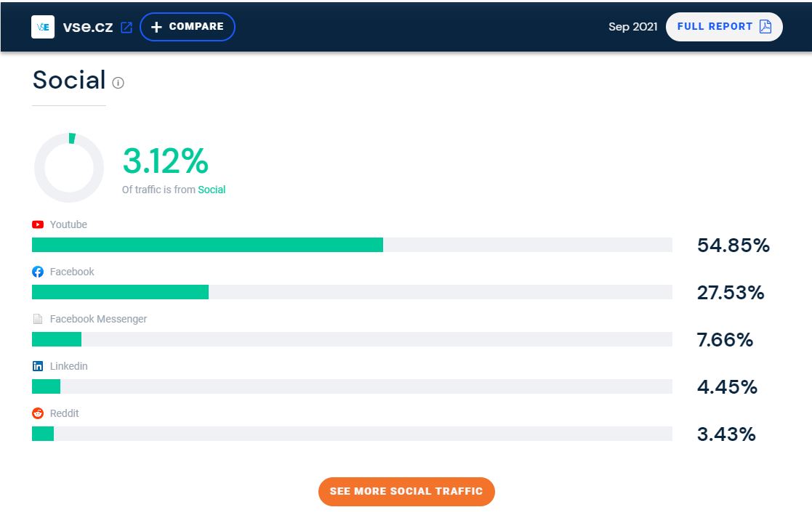Click the YouTube icon

pyautogui.click(x=38, y=224)
